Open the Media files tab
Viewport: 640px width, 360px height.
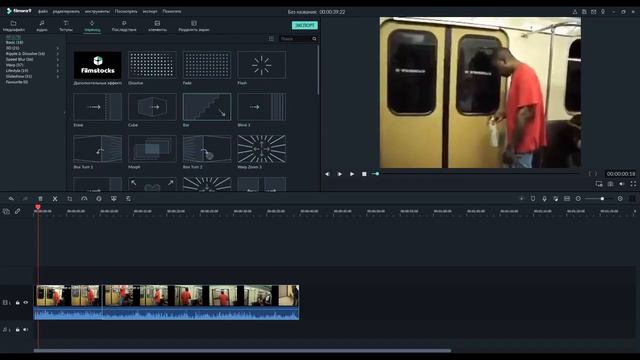[x=13, y=26]
